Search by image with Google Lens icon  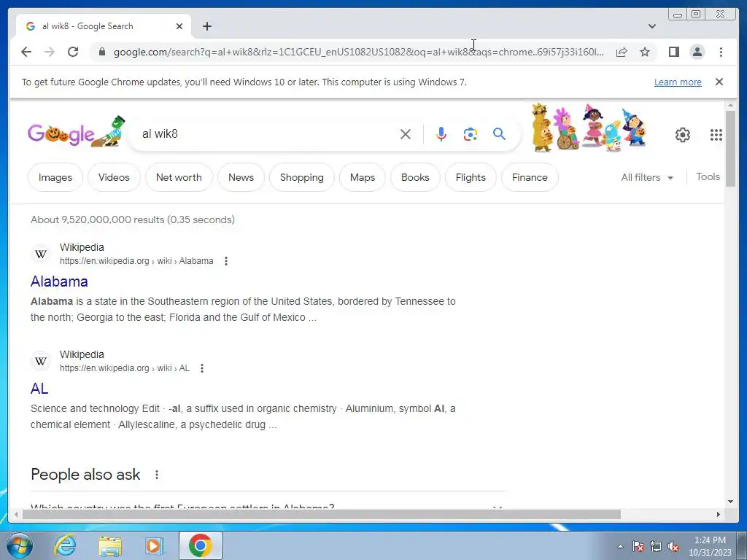pyautogui.click(x=471, y=134)
